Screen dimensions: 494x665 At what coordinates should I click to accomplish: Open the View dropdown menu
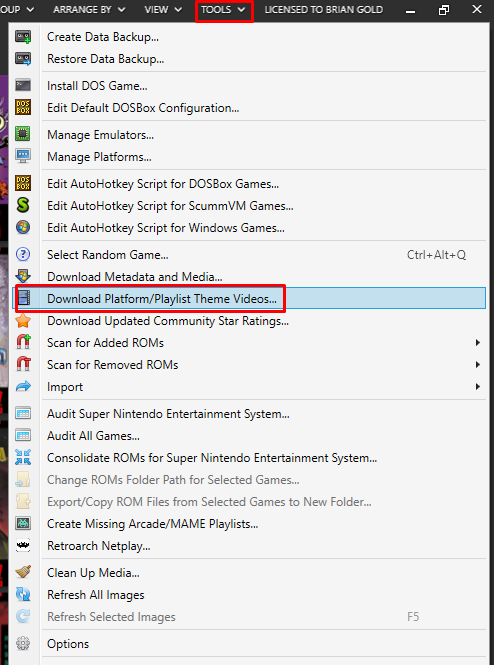[163, 9]
